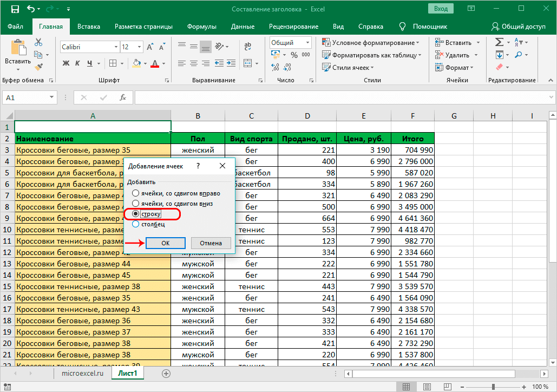Screen dimensions: 557x392
Task: Open the 'Общий' number format dropdown
Action: (x=307, y=43)
